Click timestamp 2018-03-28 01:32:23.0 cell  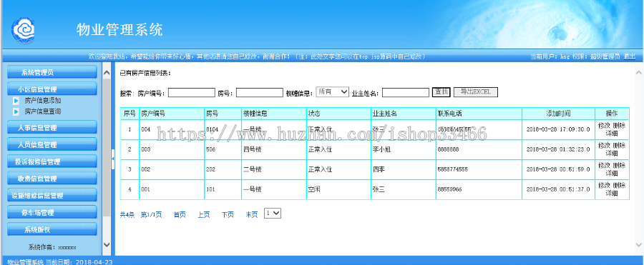pos(558,150)
